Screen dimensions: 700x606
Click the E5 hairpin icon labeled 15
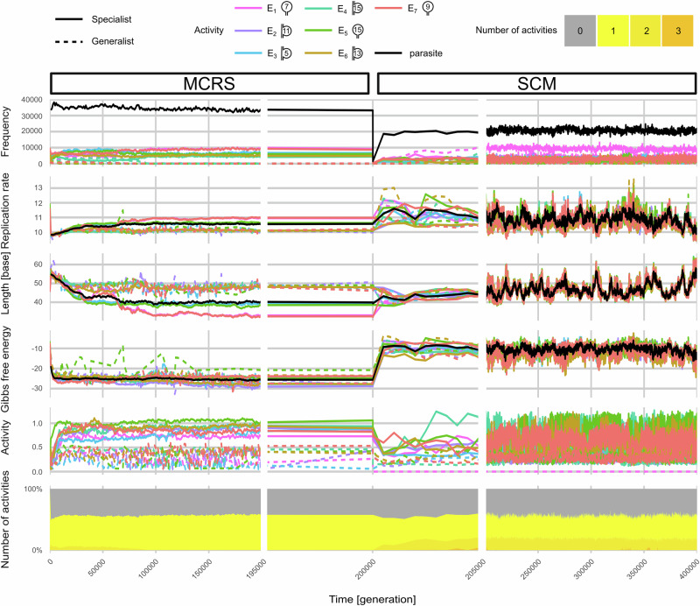358,31
